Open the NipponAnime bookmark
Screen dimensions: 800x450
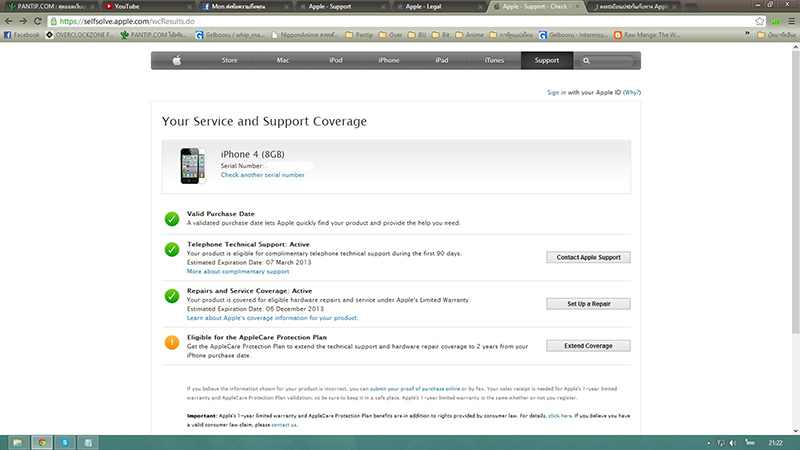[x=305, y=35]
